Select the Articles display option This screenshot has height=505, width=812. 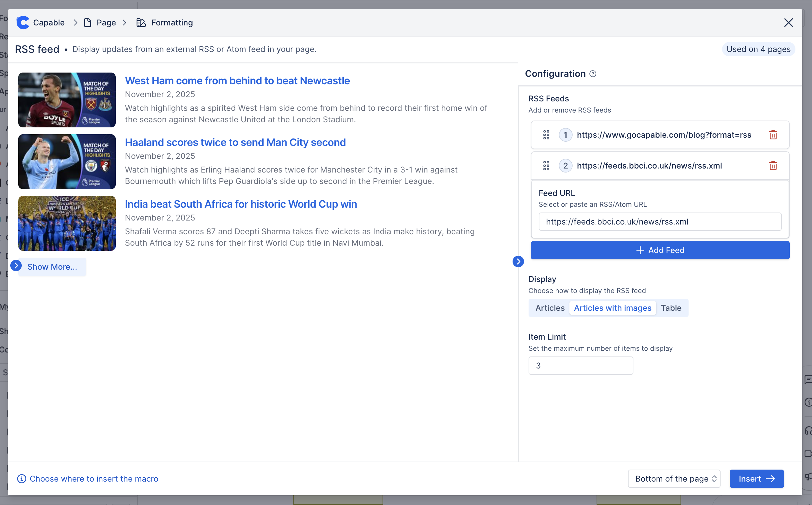(x=550, y=308)
